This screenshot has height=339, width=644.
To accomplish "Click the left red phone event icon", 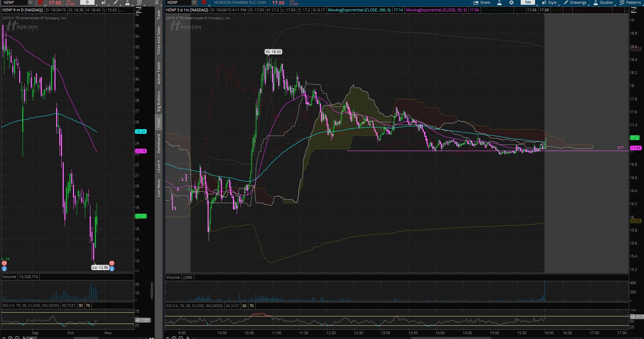I will point(4,263).
